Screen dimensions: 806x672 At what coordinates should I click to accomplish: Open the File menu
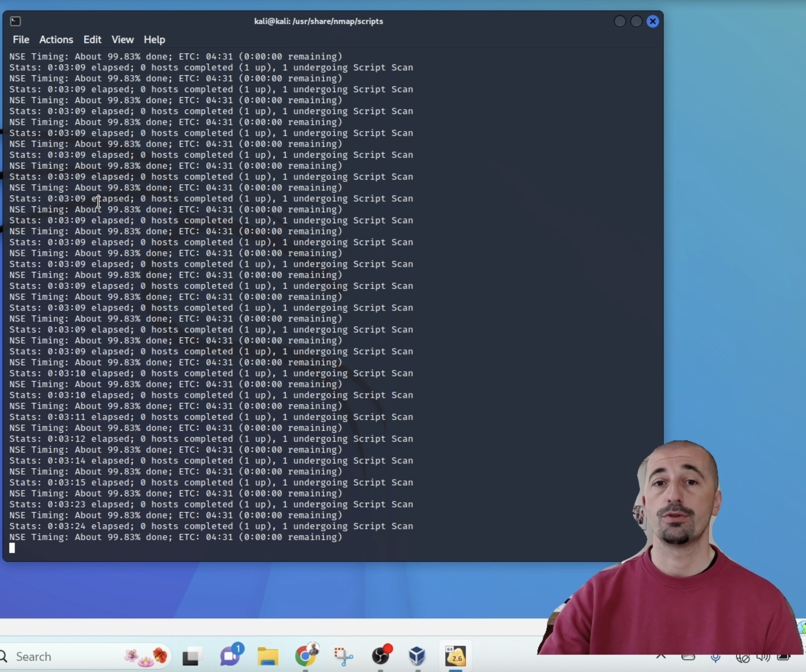[x=21, y=39]
